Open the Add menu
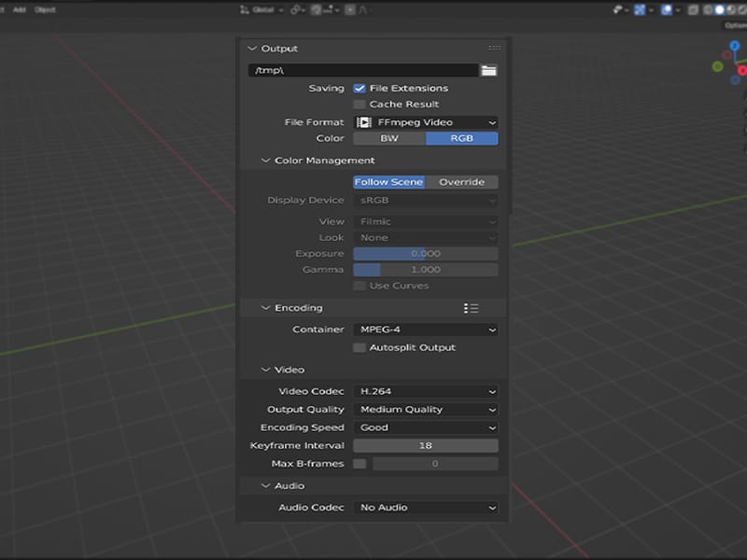The image size is (747, 560). 21,7
